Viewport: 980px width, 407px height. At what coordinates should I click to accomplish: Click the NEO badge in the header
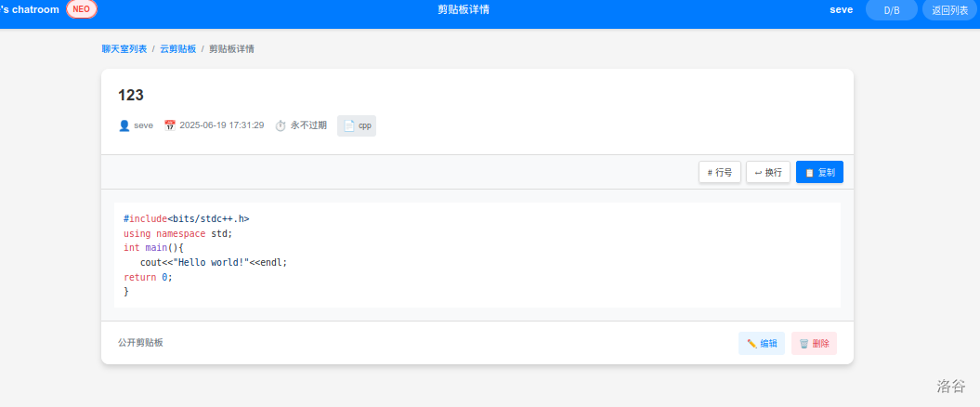(81, 9)
